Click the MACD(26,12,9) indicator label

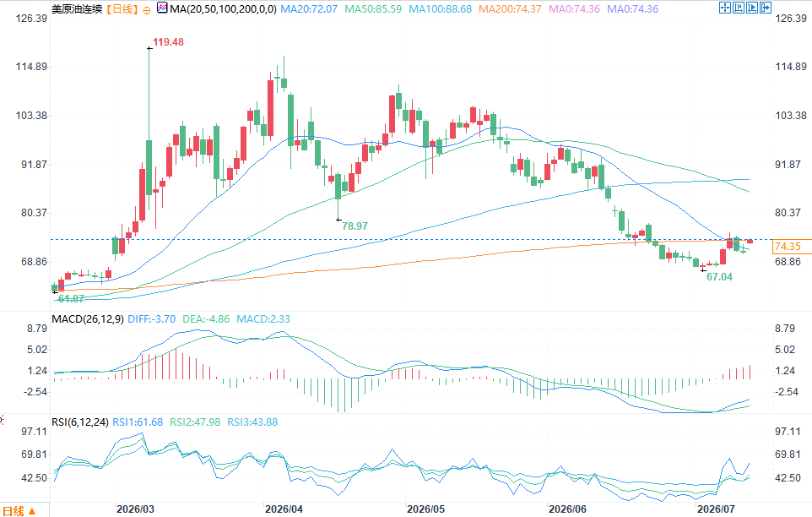88,319
